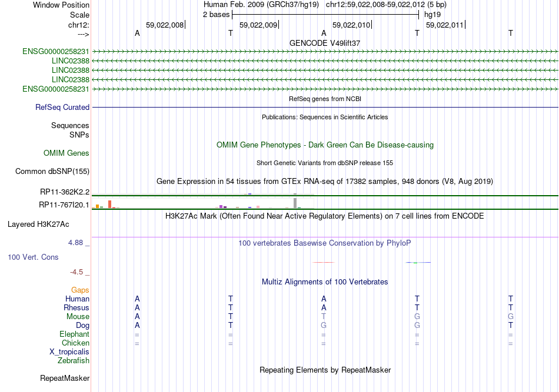Screen dimensions: 559x392
Task: Click Common dbSNP(155) track label
Action: (52, 171)
